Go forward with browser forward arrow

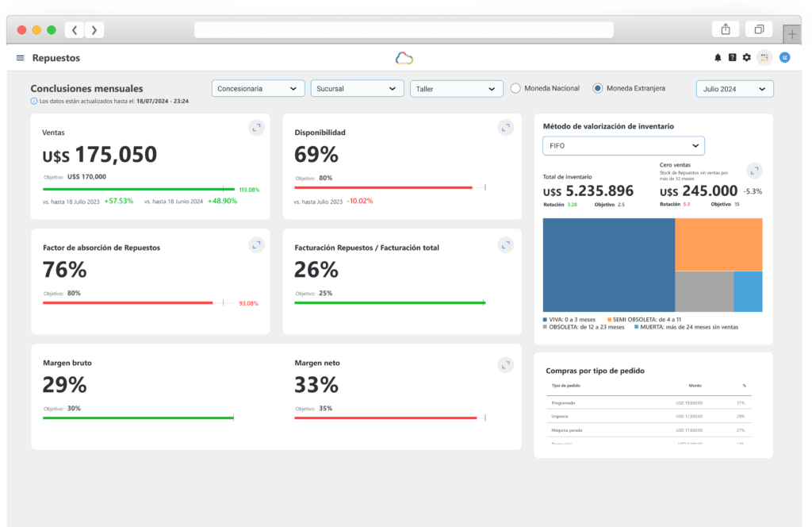[x=94, y=30]
